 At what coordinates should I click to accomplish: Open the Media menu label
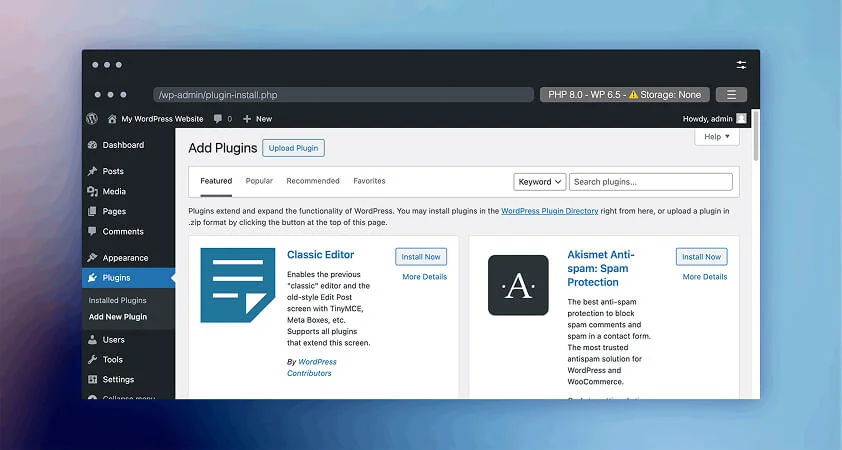pos(114,192)
